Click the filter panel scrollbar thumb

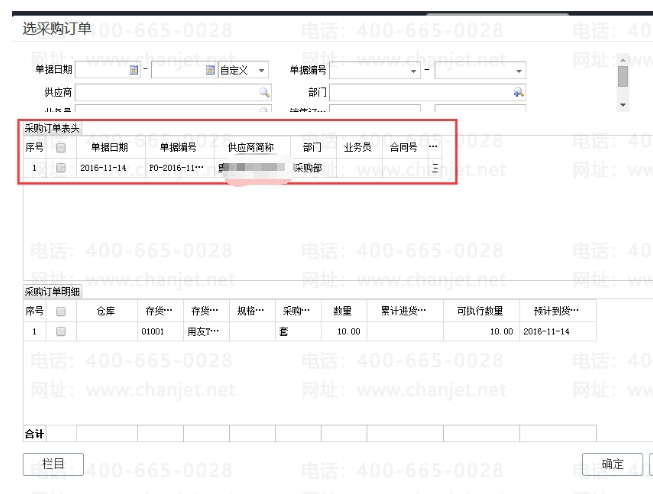pos(623,77)
